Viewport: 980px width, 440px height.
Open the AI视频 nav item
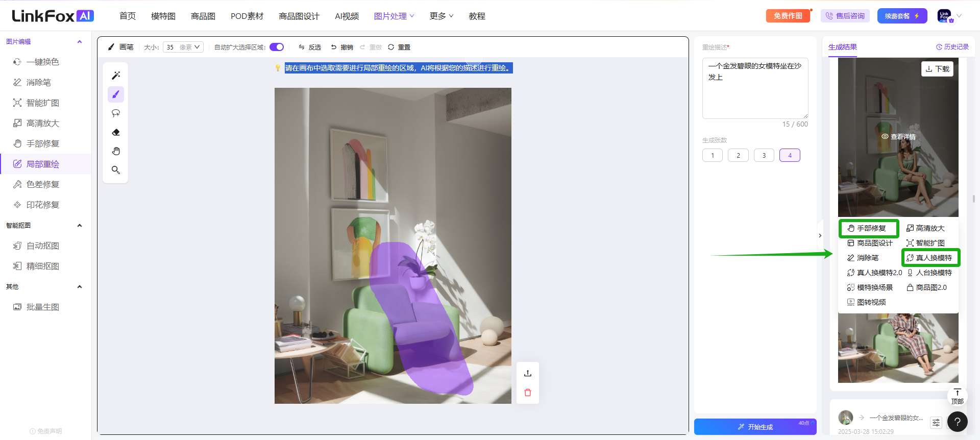(x=347, y=16)
